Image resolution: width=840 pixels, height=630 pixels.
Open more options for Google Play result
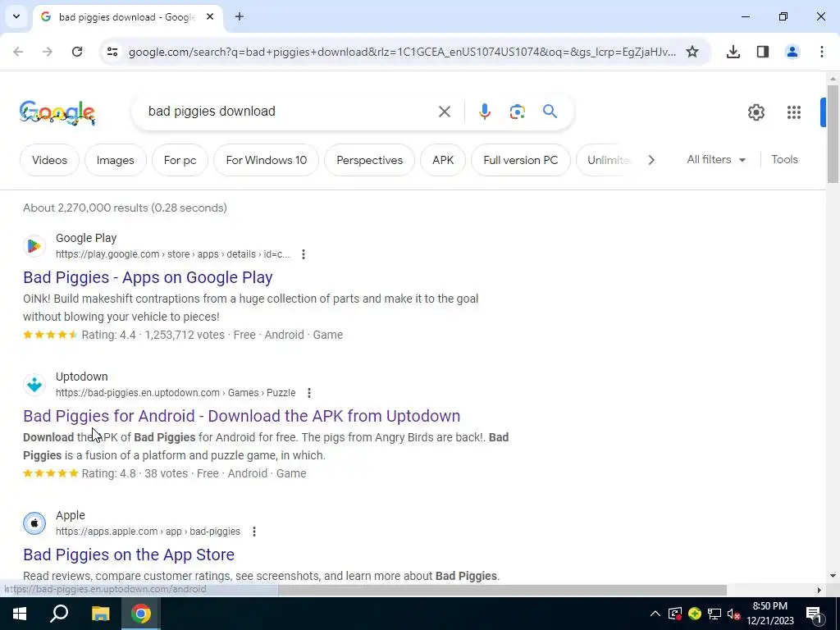click(304, 254)
